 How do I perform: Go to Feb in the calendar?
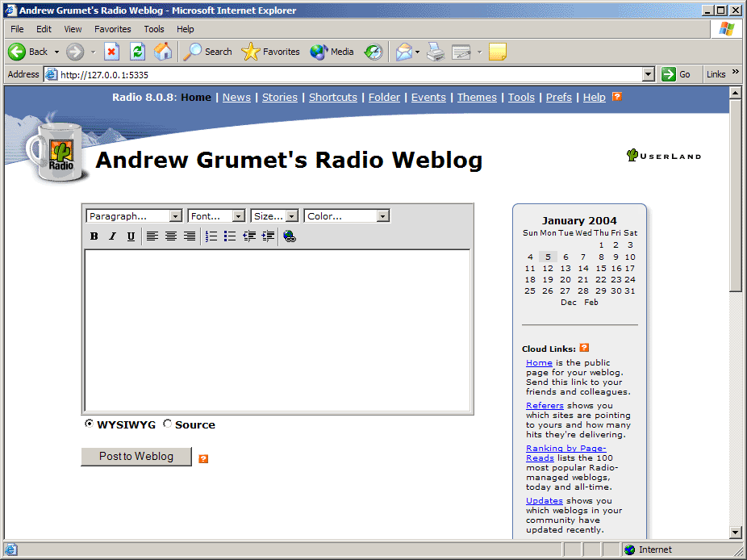tap(591, 302)
